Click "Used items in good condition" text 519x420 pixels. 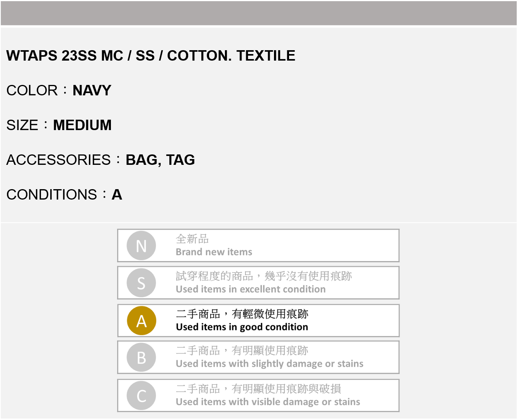coord(242,327)
